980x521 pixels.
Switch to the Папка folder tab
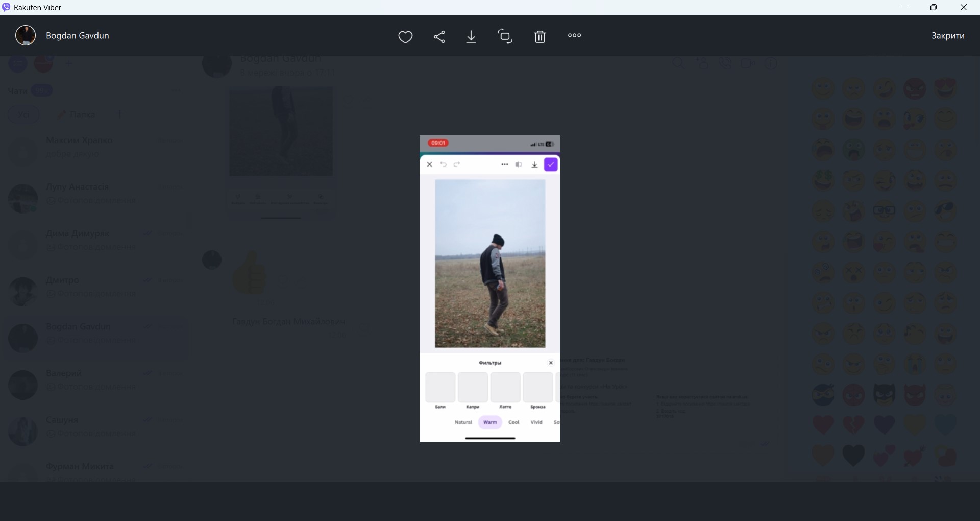(x=77, y=114)
